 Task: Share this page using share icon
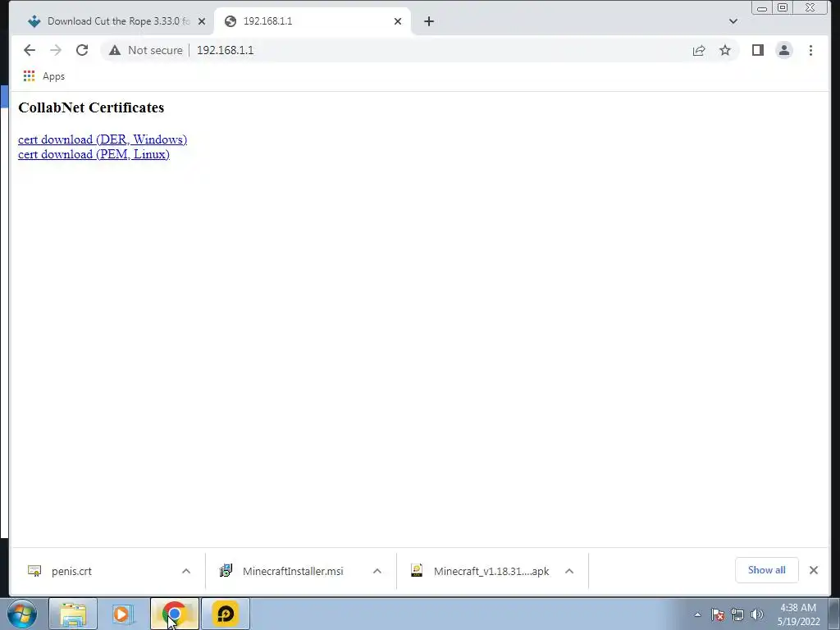tap(699, 50)
